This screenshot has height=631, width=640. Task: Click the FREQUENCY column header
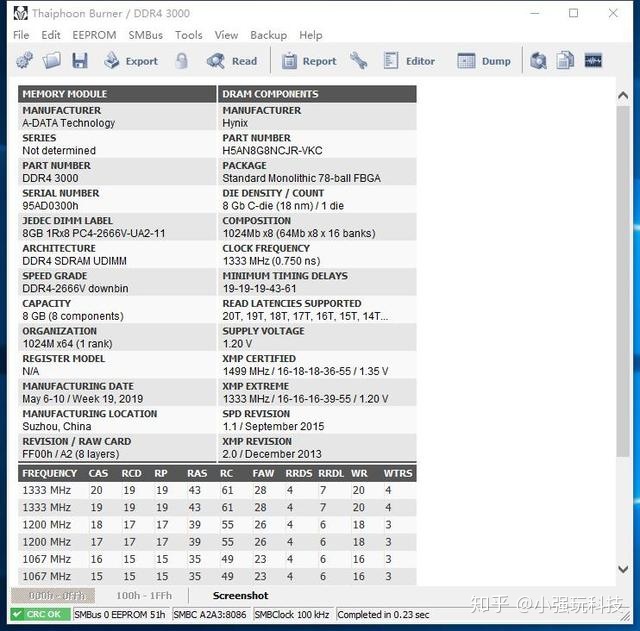[49, 473]
